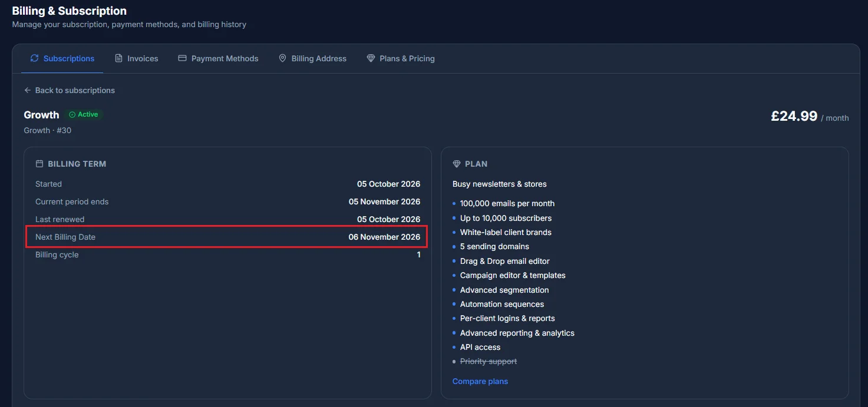Click the 'API access' feature
Image resolution: width=868 pixels, height=407 pixels.
(x=480, y=347)
